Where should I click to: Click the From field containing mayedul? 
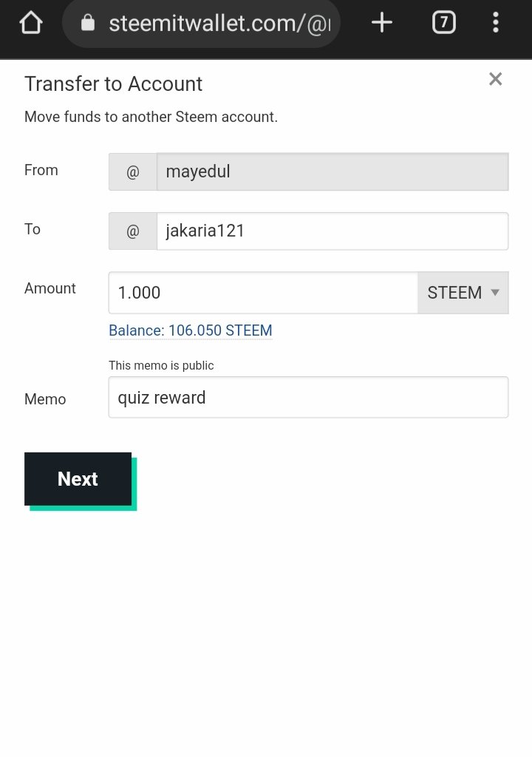pos(332,172)
